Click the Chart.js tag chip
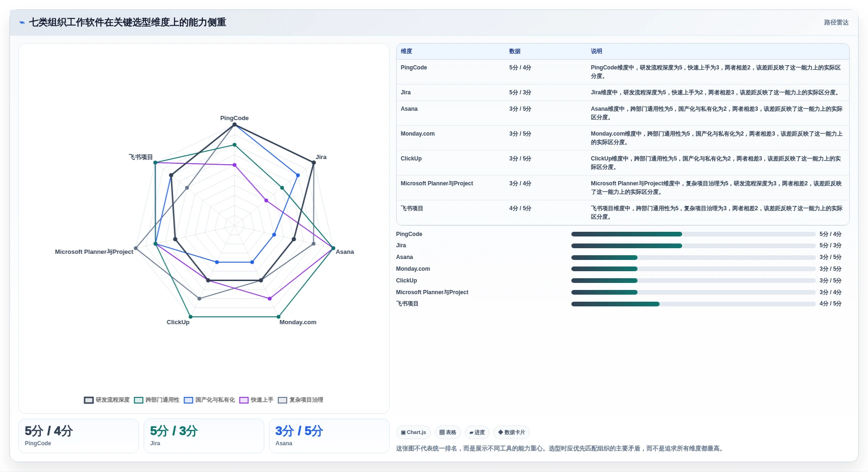This screenshot has width=868, height=472. coord(414,433)
